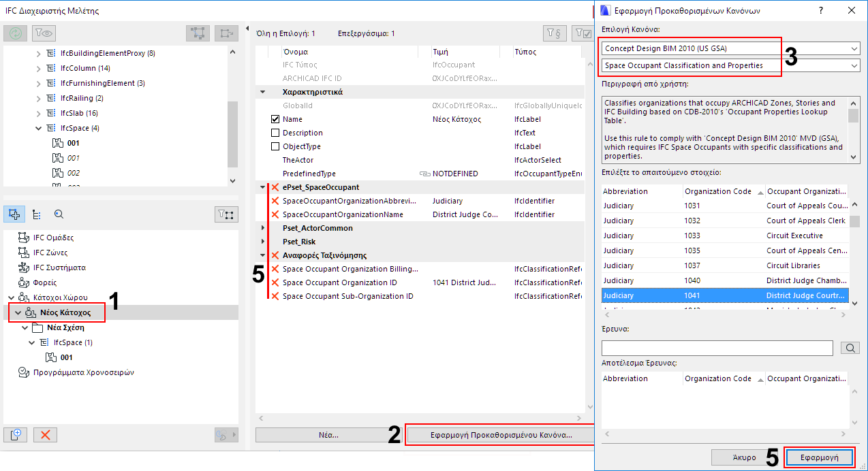Click the link assignment icon with arrow
The image size is (868, 471).
[226, 435]
